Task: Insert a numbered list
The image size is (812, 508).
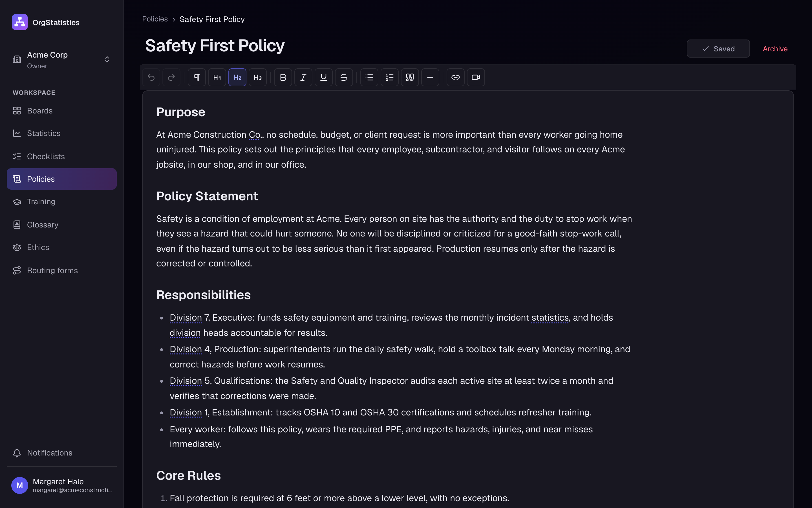Action: pos(390,77)
